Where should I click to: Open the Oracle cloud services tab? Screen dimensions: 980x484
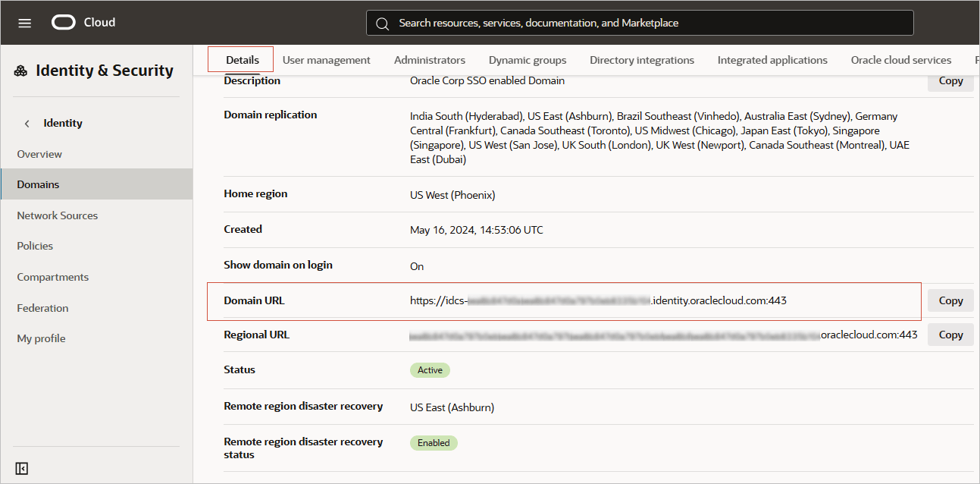point(900,60)
